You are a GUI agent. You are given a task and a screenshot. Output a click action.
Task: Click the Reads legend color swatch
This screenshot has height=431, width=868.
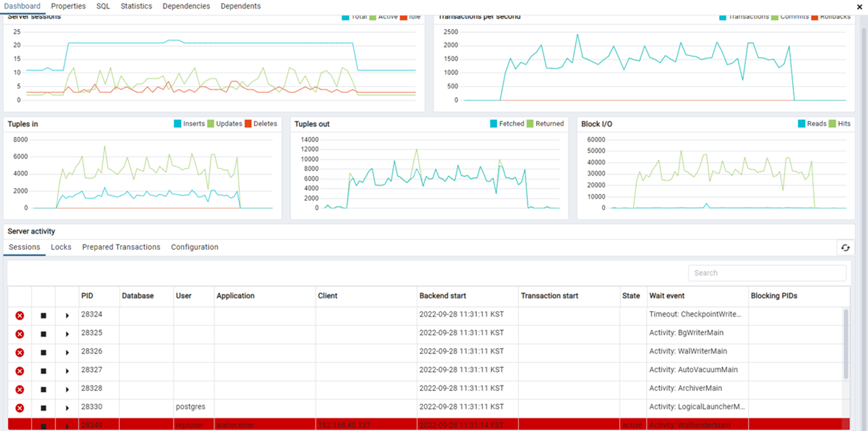pyautogui.click(x=802, y=124)
